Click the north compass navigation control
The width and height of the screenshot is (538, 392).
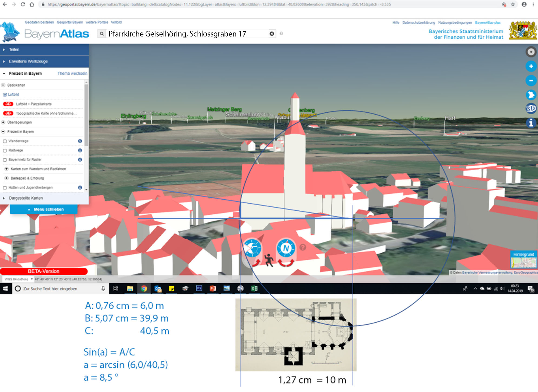coord(286,248)
